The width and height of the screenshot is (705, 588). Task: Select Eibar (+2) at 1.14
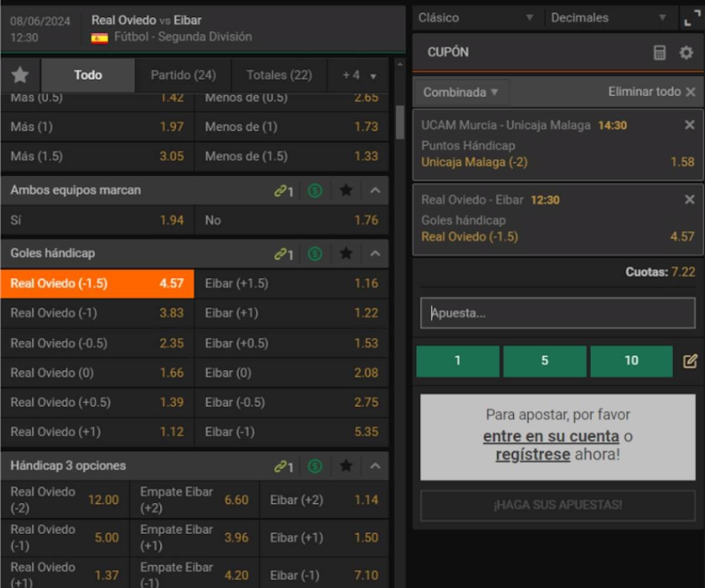pos(324,500)
